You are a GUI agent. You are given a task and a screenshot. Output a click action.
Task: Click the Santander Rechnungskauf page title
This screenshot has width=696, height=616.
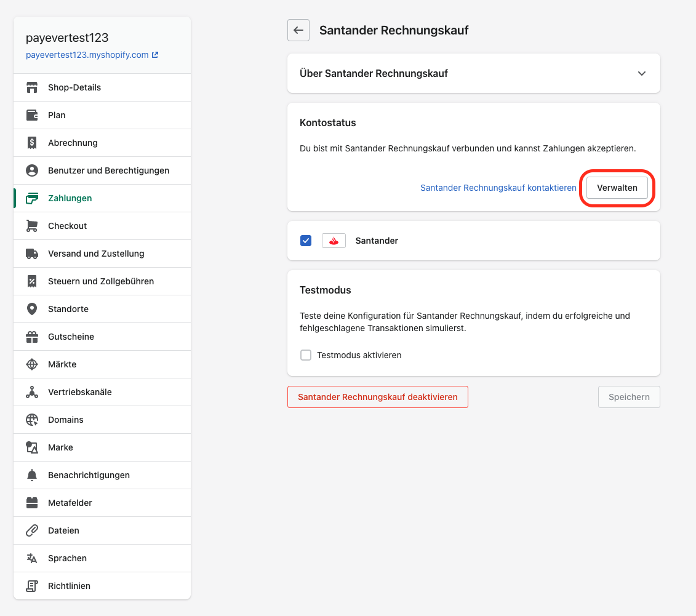point(394,30)
